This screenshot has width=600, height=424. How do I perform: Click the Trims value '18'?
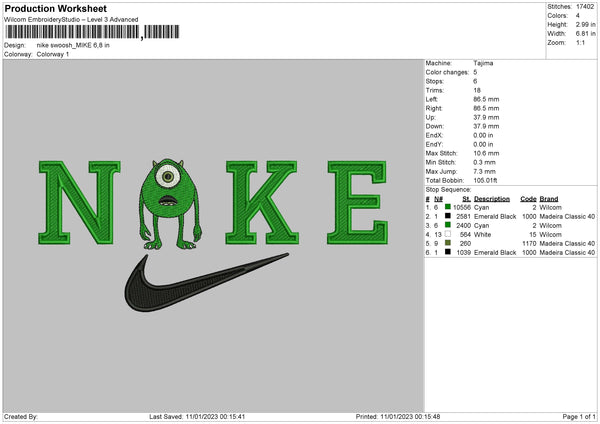click(477, 90)
